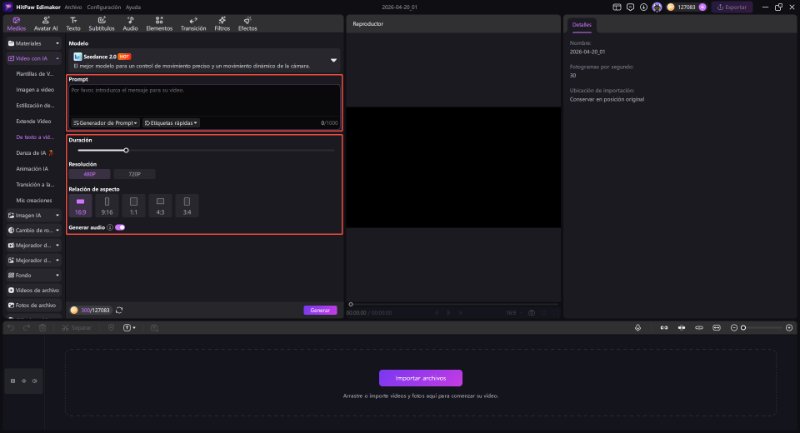Open the Archivo menu
The height and width of the screenshot is (433, 800).
pos(73,6)
